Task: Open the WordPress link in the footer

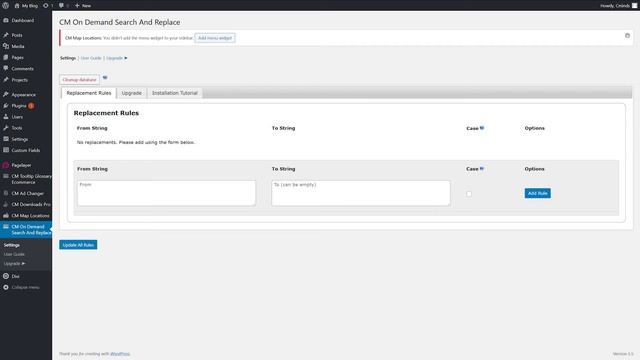Action: (x=120, y=354)
